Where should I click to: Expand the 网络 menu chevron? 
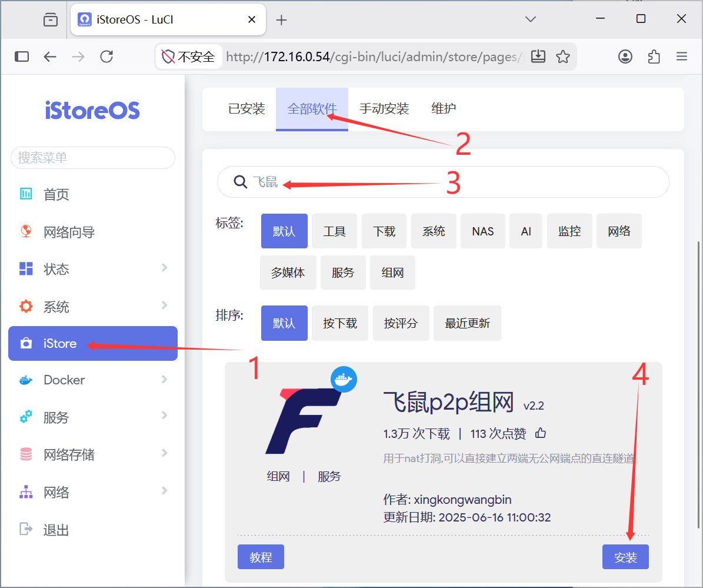click(164, 491)
